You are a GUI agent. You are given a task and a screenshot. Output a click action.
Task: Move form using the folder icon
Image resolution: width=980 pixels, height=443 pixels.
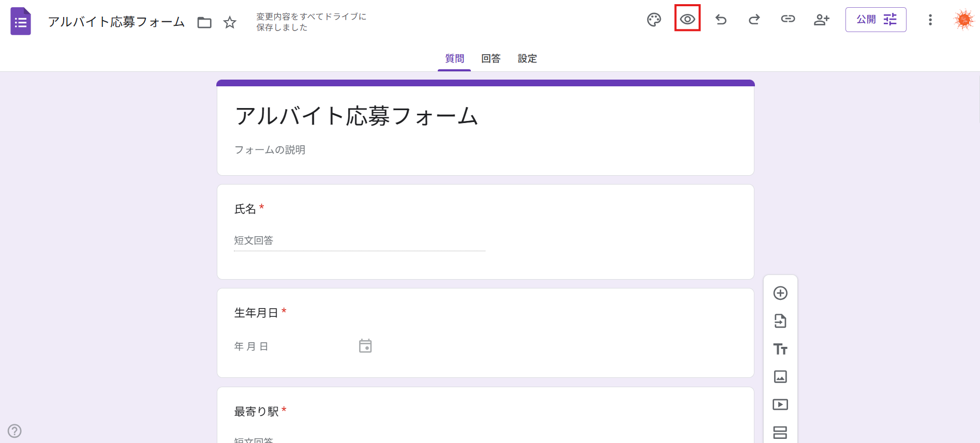pos(204,22)
